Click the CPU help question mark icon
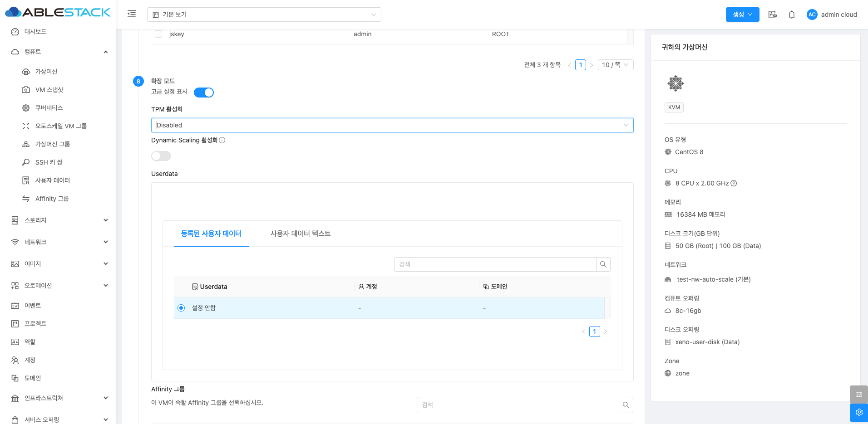 tap(734, 183)
